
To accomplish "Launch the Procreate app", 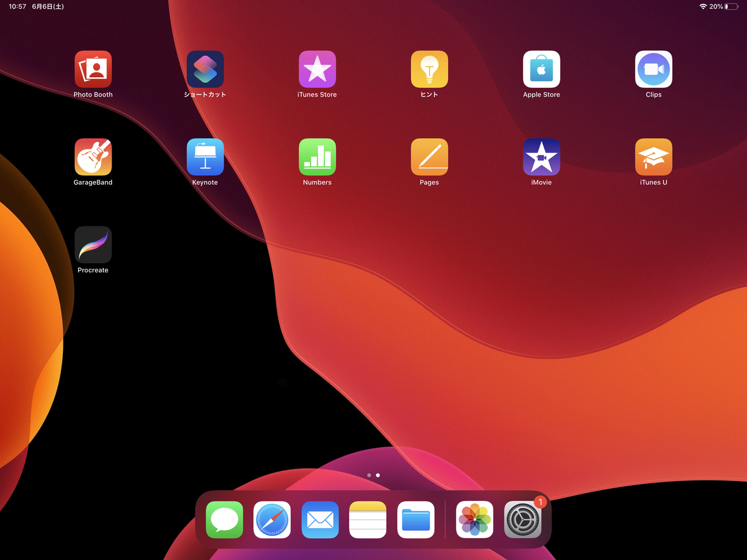I will point(93,245).
